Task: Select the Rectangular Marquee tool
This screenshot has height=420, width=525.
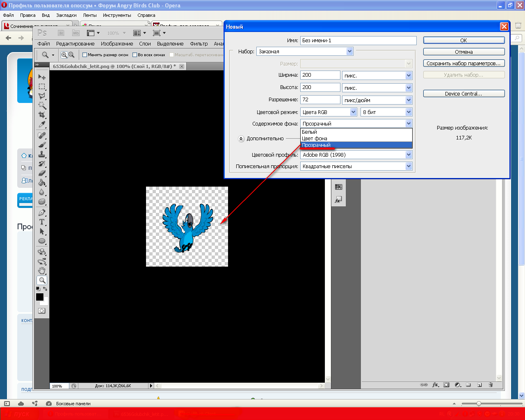Action: click(x=42, y=87)
